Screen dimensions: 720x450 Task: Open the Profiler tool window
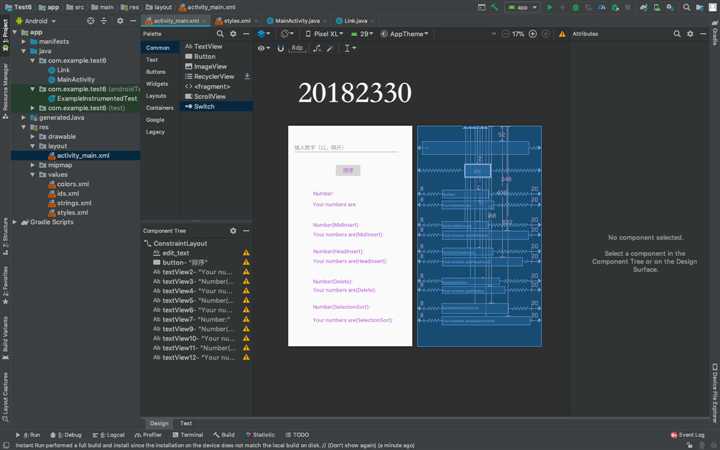(x=148, y=435)
